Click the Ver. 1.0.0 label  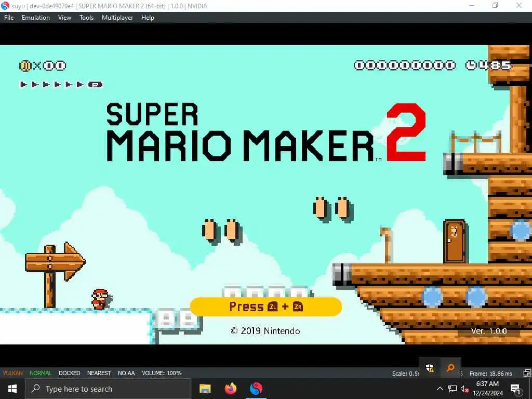coord(488,331)
